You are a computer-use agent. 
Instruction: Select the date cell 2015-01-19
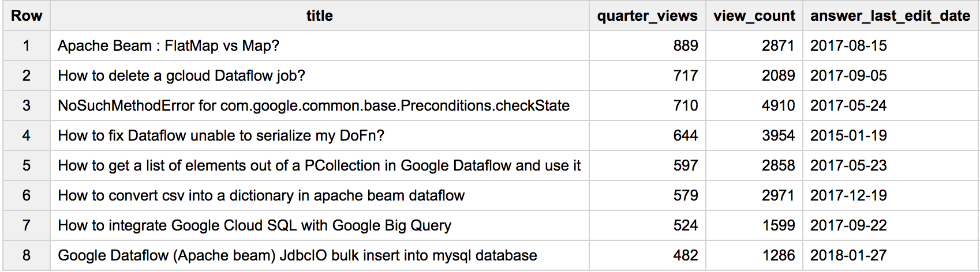848,135
